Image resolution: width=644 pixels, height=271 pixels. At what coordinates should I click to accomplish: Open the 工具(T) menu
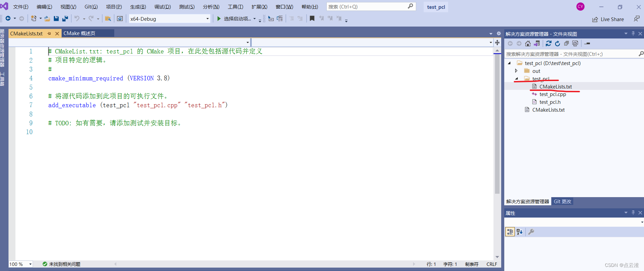coord(235,7)
